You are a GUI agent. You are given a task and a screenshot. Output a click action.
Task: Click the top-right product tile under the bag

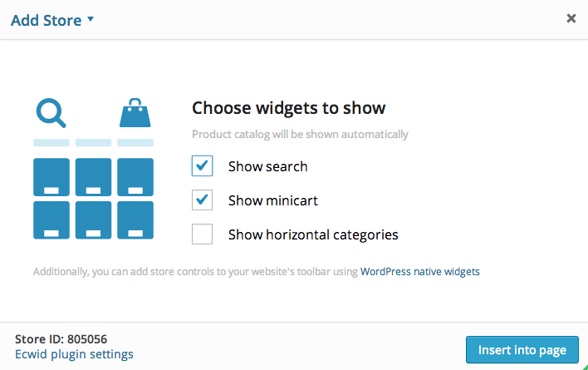click(135, 177)
